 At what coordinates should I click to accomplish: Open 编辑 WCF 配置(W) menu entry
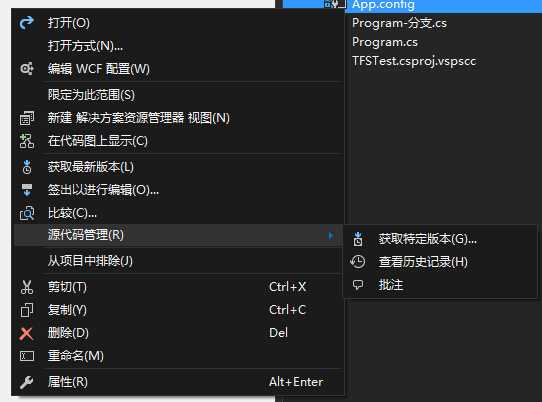(x=178, y=69)
